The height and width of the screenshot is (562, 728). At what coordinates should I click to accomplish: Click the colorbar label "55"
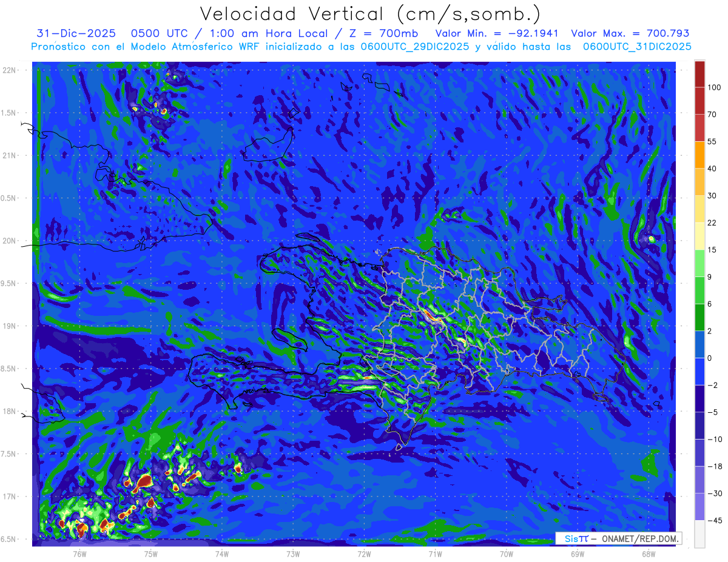[x=712, y=141]
